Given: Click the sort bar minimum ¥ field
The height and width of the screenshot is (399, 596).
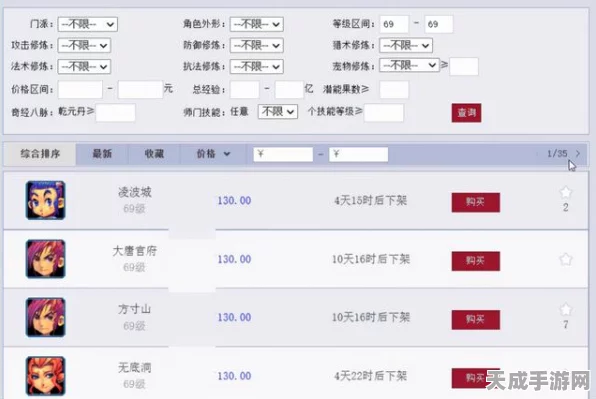Looking at the screenshot, I should pos(283,154).
